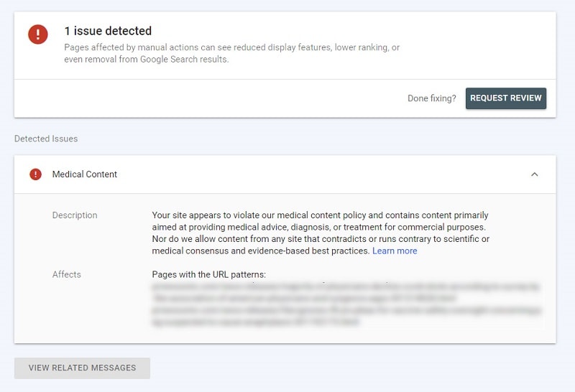Click the '1 issue detected' heading
The width and height of the screenshot is (575, 392).
[108, 31]
